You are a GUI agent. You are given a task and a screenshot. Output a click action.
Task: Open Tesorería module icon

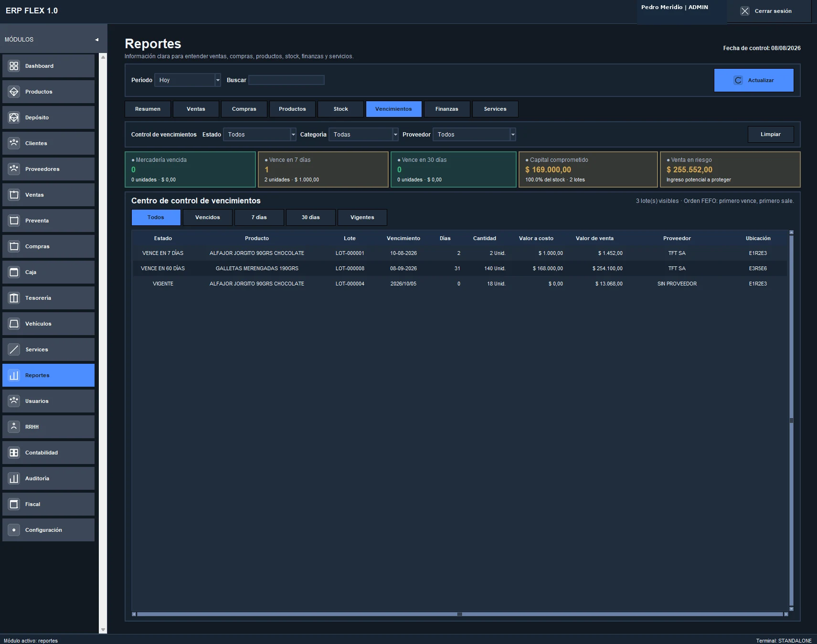(14, 298)
